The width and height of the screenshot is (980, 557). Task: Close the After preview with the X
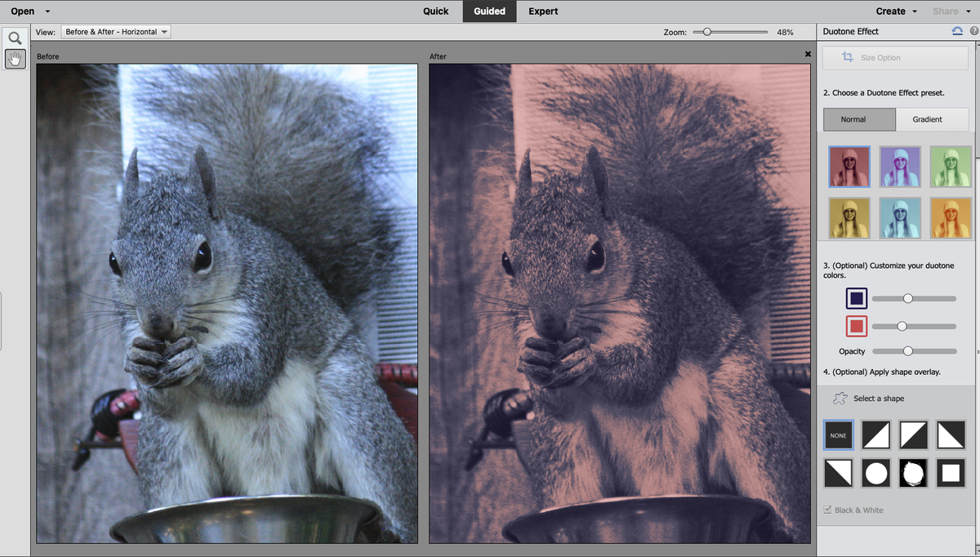(x=808, y=54)
